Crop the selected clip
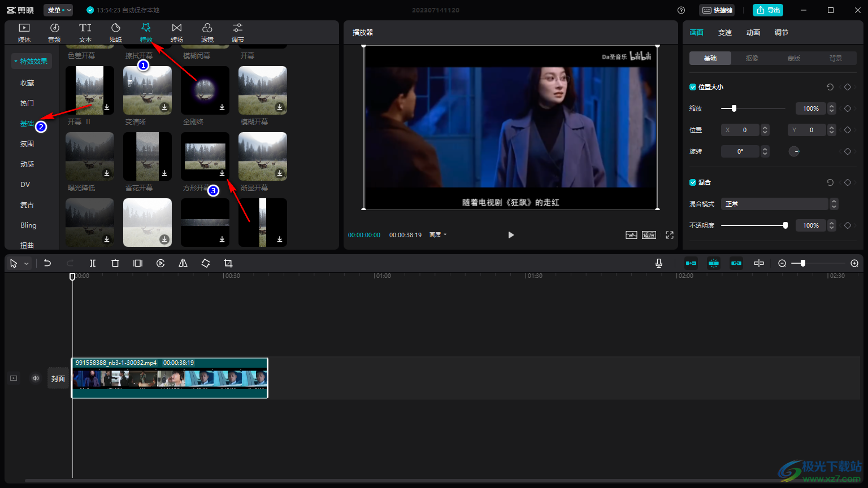The height and width of the screenshot is (488, 868). point(228,263)
